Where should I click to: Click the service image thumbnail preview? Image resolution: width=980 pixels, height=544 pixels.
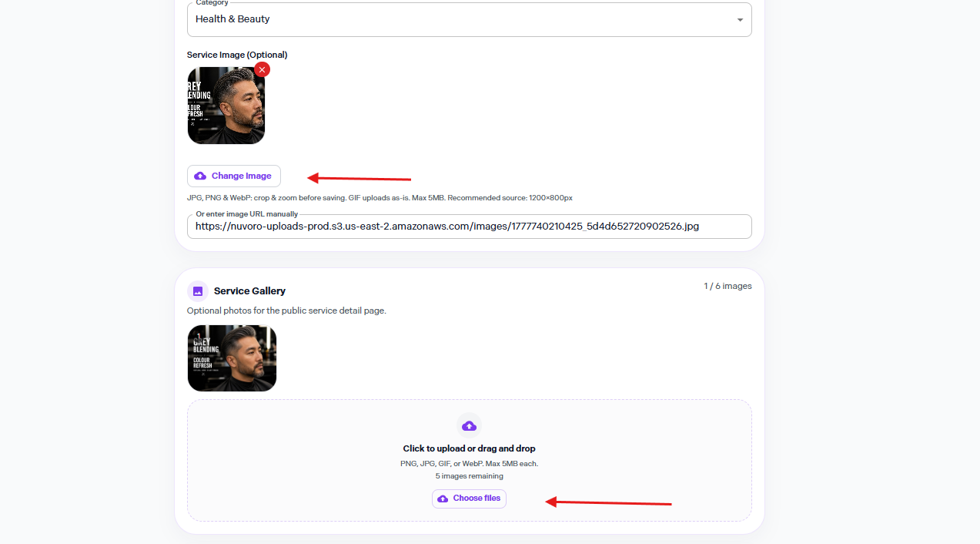click(x=226, y=106)
